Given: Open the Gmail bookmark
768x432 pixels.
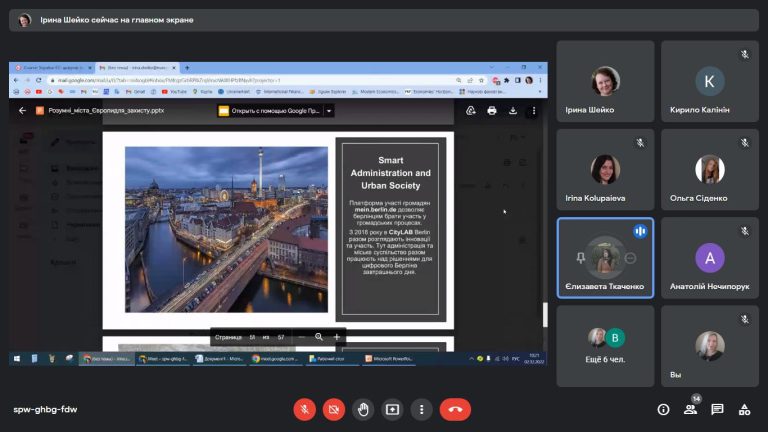Looking at the screenshot, I should click(136, 92).
